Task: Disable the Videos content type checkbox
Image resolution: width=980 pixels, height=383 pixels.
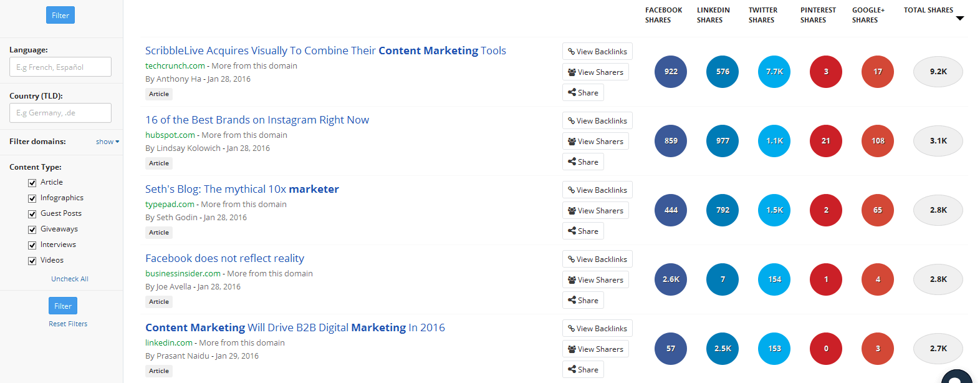Action: (32, 261)
